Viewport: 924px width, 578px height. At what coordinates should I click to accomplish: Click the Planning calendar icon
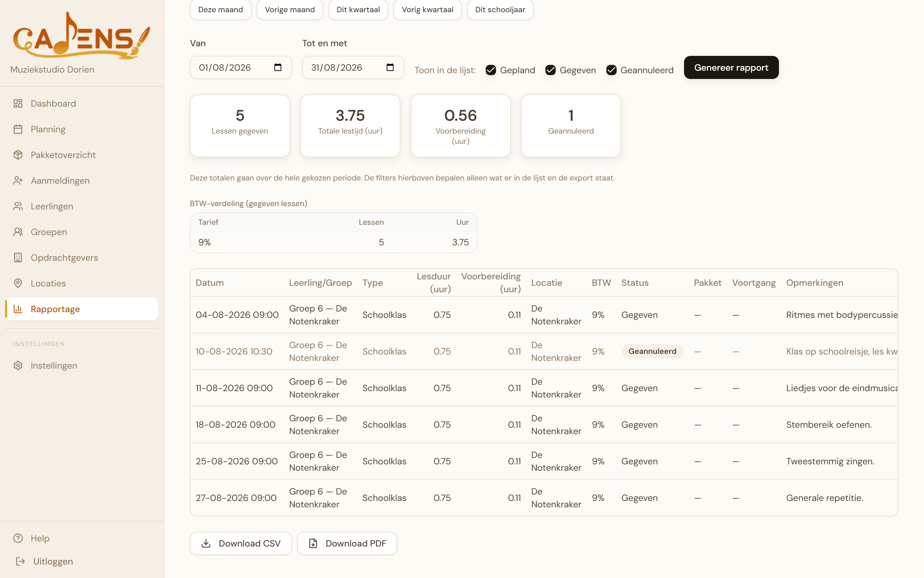coord(18,129)
